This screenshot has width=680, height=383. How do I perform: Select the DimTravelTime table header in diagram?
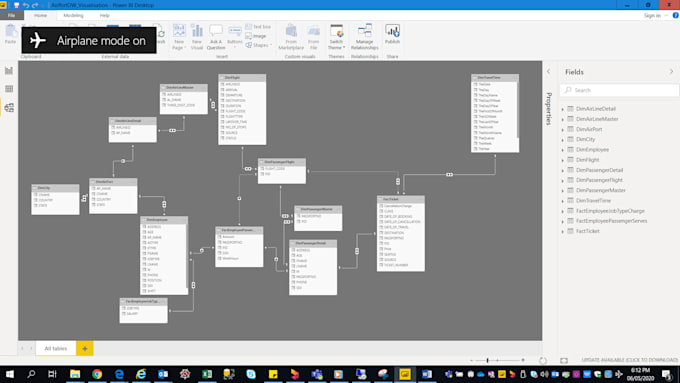495,78
